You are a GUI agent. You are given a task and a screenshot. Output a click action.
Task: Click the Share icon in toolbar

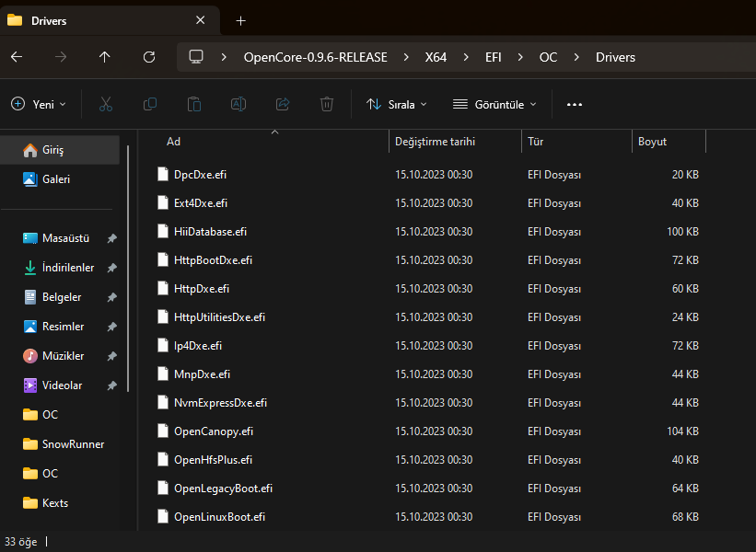(x=283, y=104)
